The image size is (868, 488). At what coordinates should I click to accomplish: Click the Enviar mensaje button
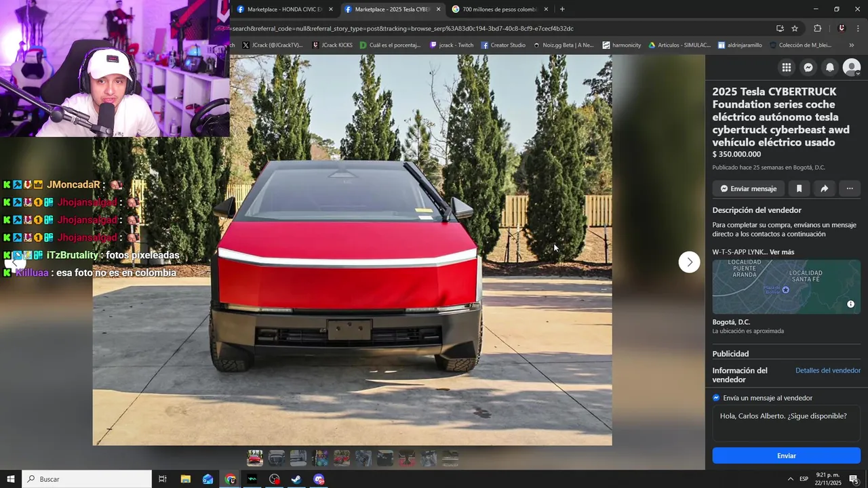pyautogui.click(x=749, y=188)
